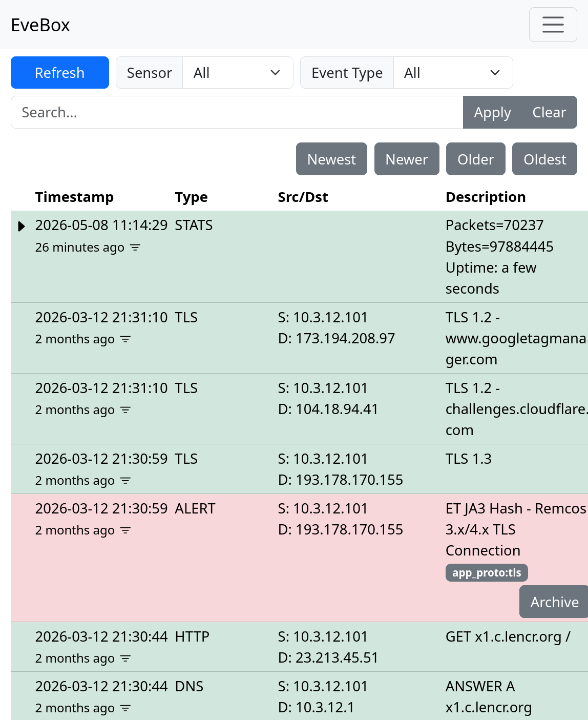Click filter icon in googletagmanager TLS row
The height and width of the screenshot is (720, 588).
coord(125,339)
